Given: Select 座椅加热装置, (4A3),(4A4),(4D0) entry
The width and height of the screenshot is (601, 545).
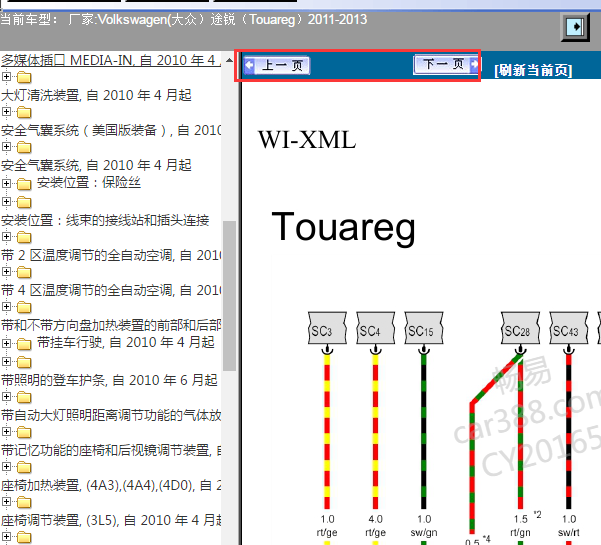Looking at the screenshot, I should tap(111, 485).
